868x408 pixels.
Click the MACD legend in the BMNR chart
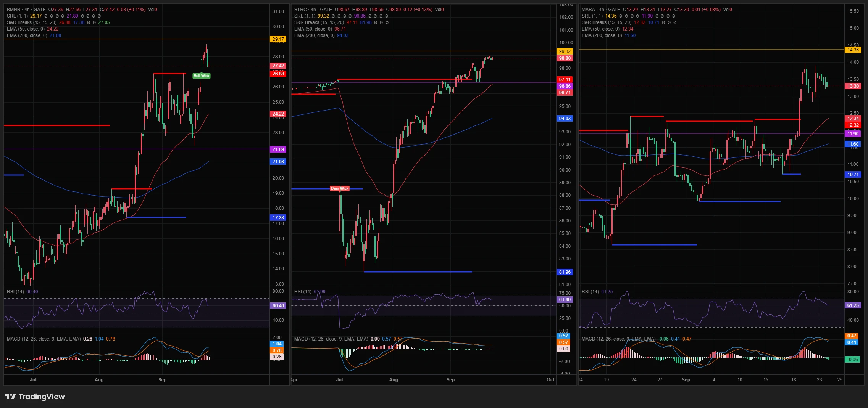[x=44, y=339]
